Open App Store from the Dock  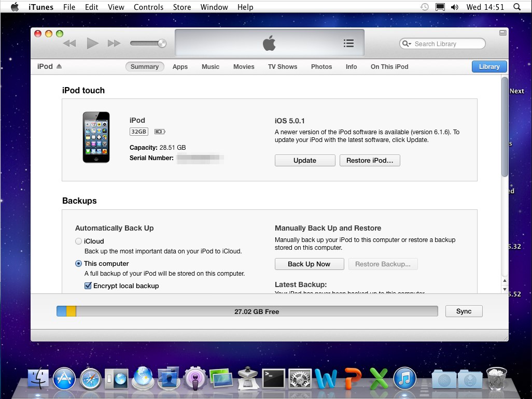[x=64, y=378]
